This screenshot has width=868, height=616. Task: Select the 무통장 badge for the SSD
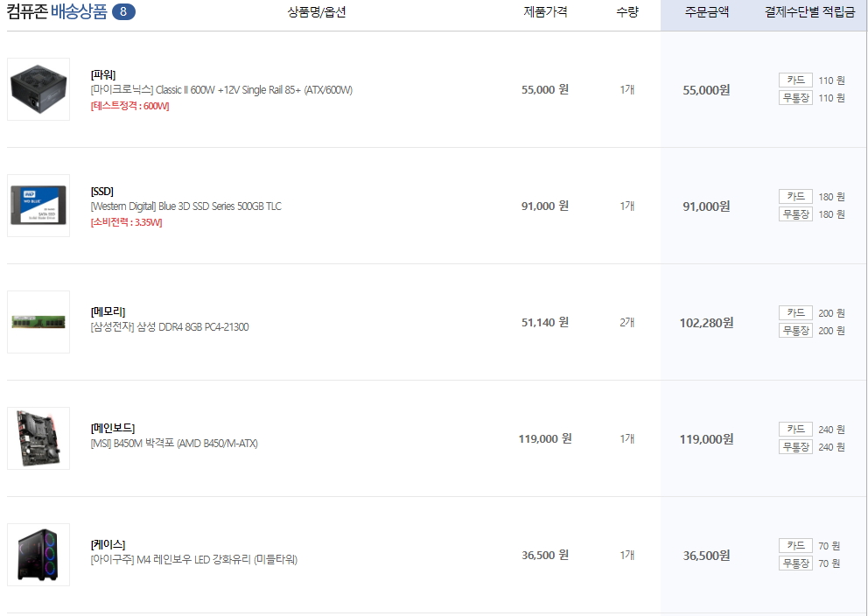point(795,214)
